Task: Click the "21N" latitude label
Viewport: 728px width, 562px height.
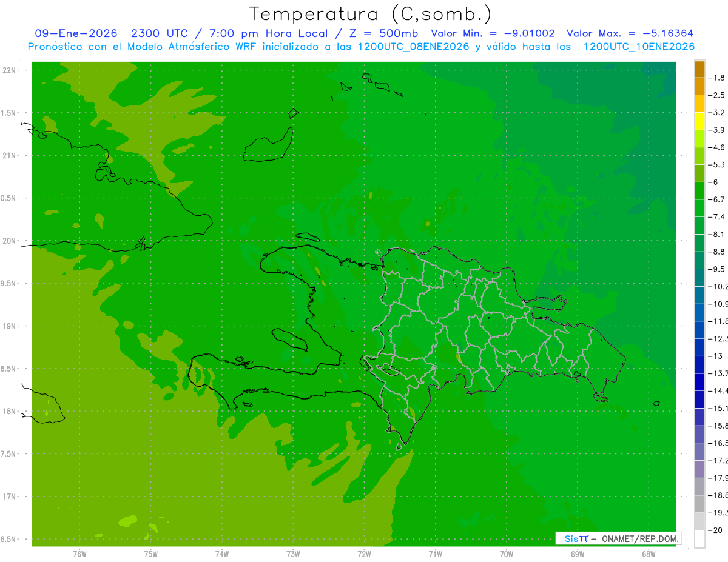Action: tap(8, 156)
